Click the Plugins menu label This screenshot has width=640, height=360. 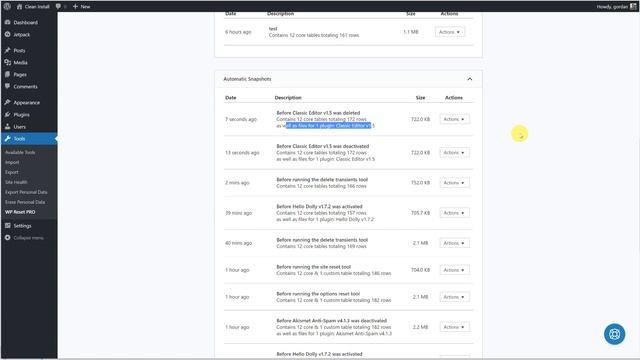pos(21,115)
